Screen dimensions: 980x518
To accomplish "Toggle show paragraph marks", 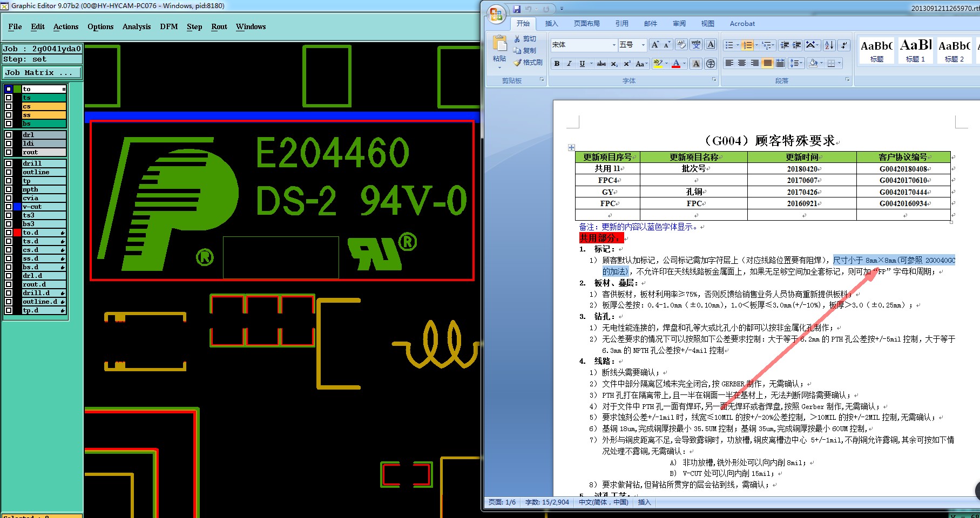I will tap(844, 45).
